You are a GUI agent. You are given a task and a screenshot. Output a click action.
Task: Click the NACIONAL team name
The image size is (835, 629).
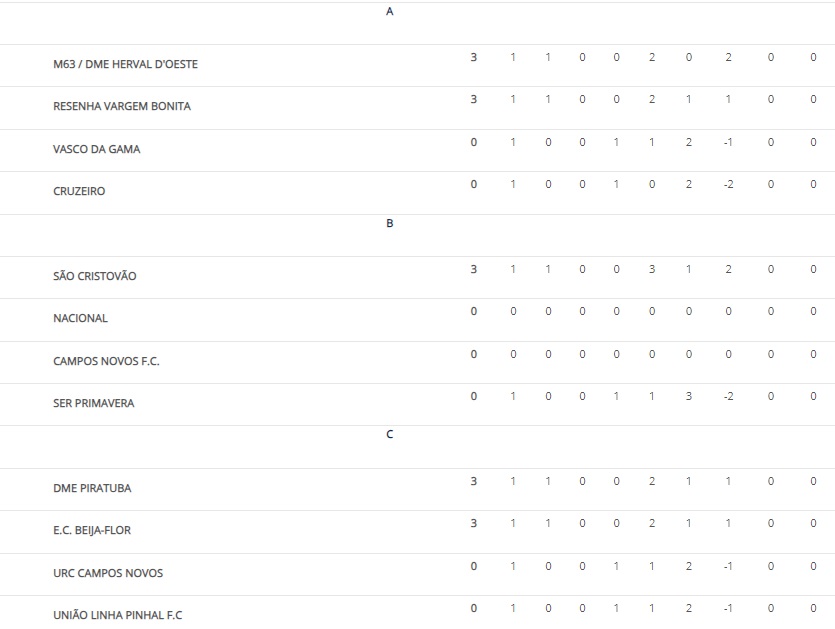[x=80, y=318]
